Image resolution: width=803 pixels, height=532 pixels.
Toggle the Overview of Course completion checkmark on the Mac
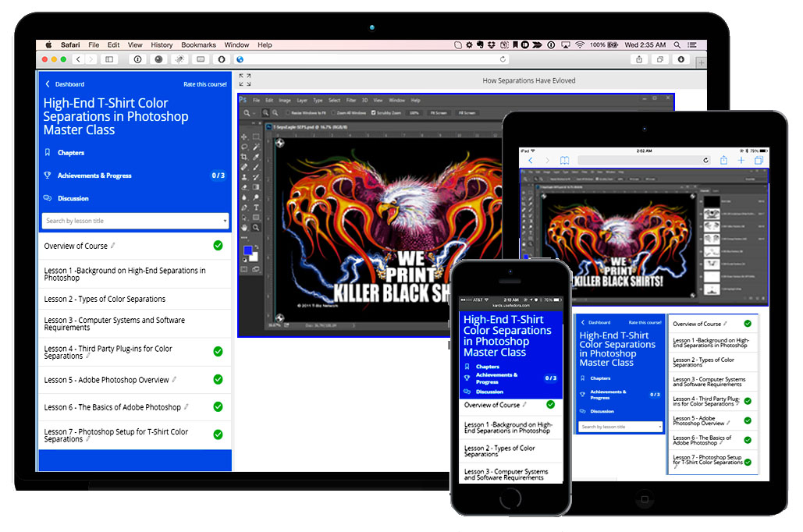point(219,245)
